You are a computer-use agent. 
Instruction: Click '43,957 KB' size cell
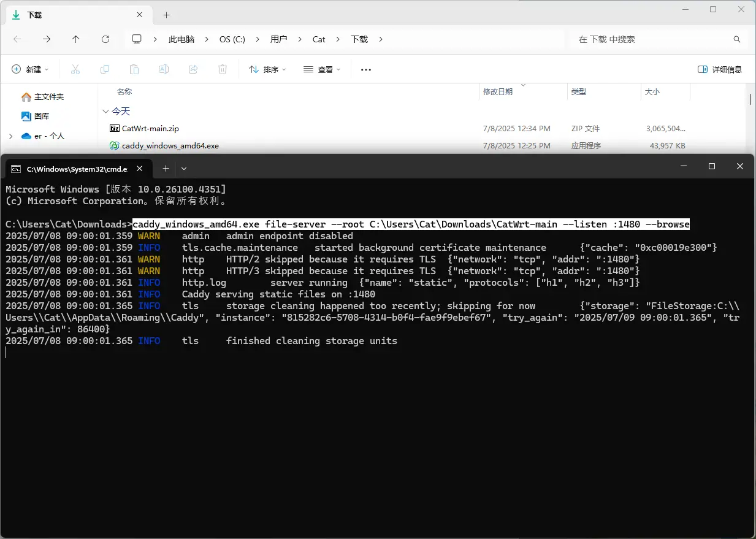(667, 146)
